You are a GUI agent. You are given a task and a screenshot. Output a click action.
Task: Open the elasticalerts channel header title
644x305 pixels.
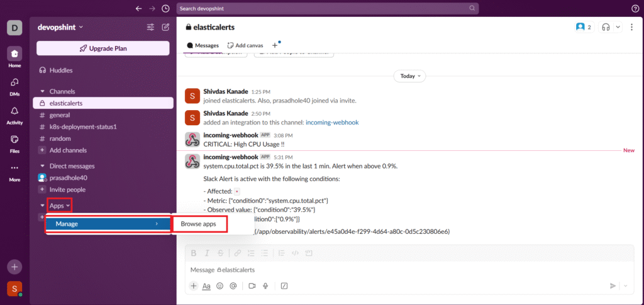pyautogui.click(x=210, y=27)
